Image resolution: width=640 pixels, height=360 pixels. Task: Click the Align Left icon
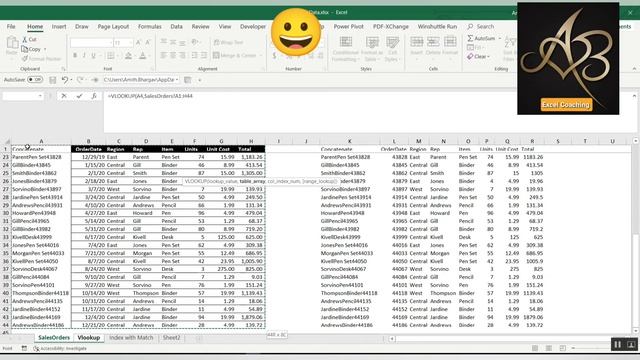164,56
